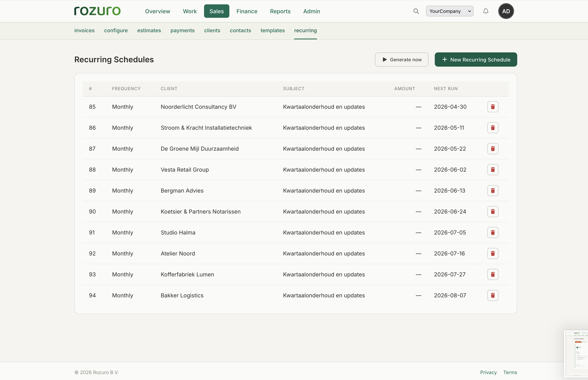Image resolution: width=588 pixels, height=380 pixels.
Task: Delete the Vesta Retail Group schedule
Action: coord(493,170)
